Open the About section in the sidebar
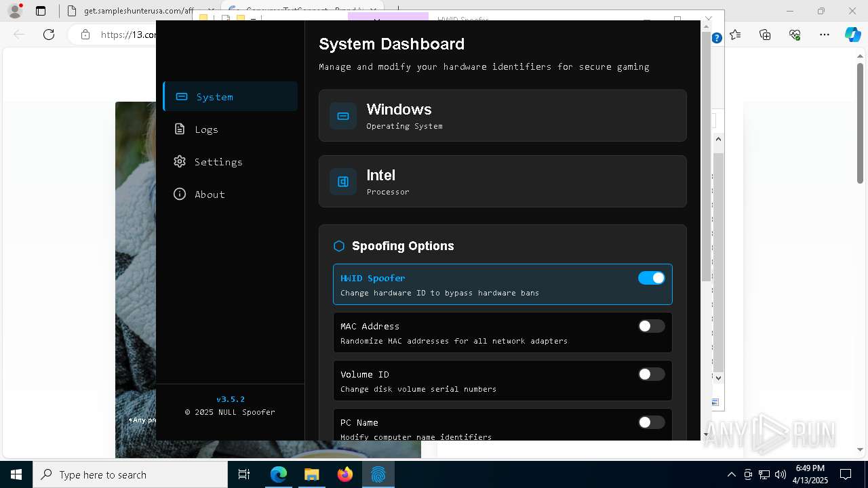The image size is (868, 488). pos(231,194)
